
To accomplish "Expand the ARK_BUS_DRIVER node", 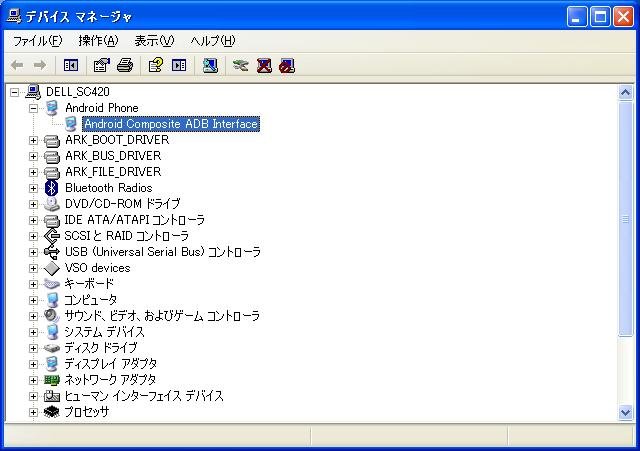I will [x=33, y=156].
